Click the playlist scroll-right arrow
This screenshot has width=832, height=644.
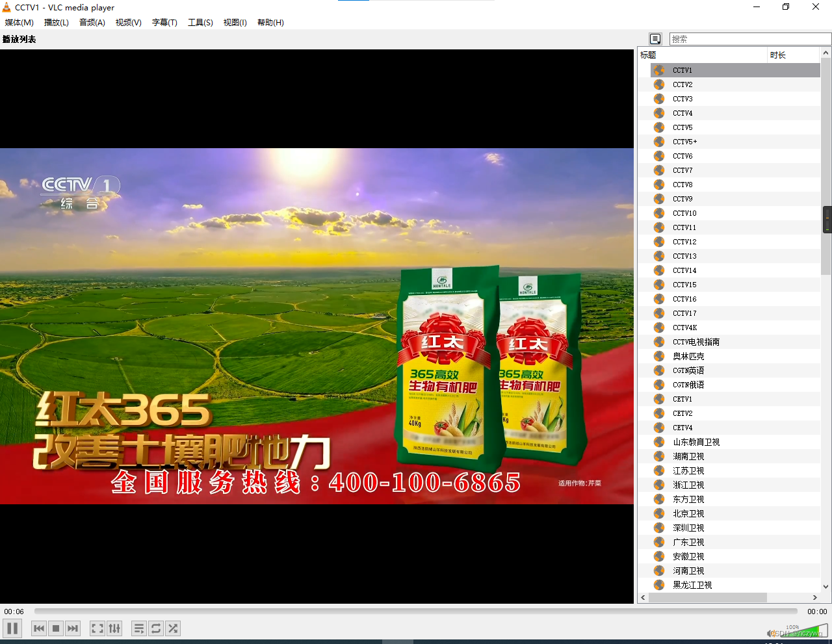pos(814,597)
